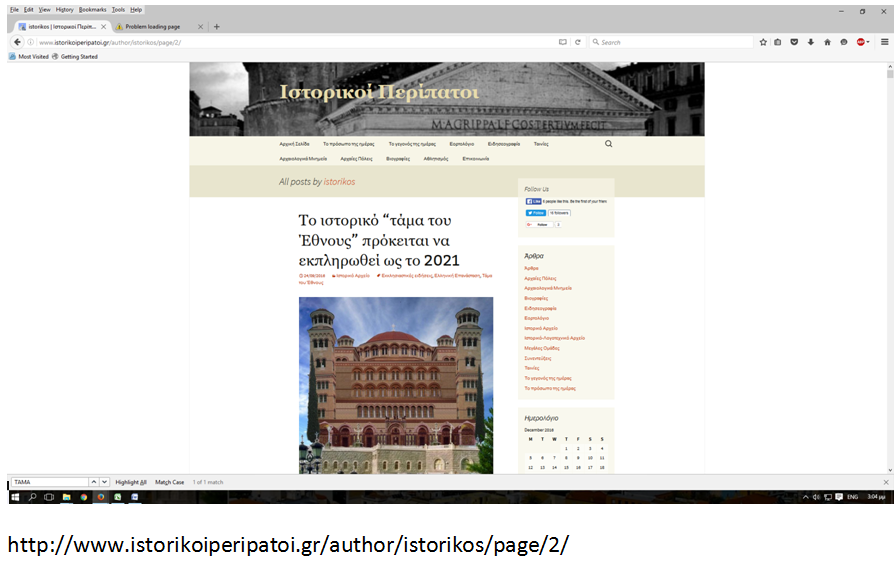
Task: Reload the page with the refresh icon
Action: (577, 42)
